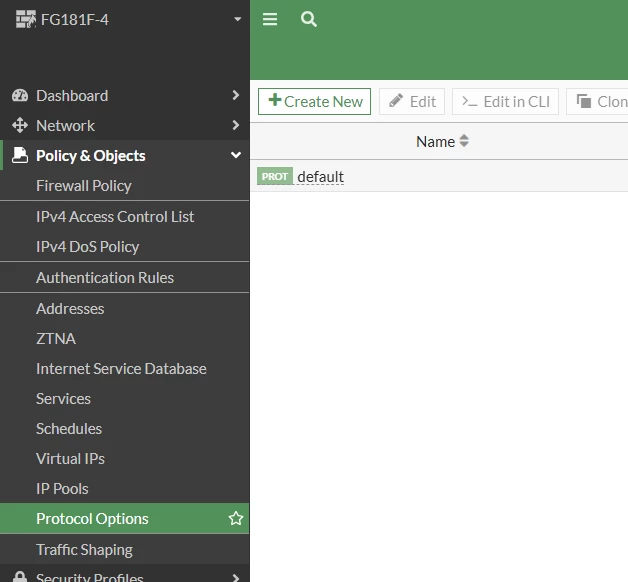This screenshot has width=628, height=582.
Task: Select the default protocol options row
Action: [x=439, y=176]
